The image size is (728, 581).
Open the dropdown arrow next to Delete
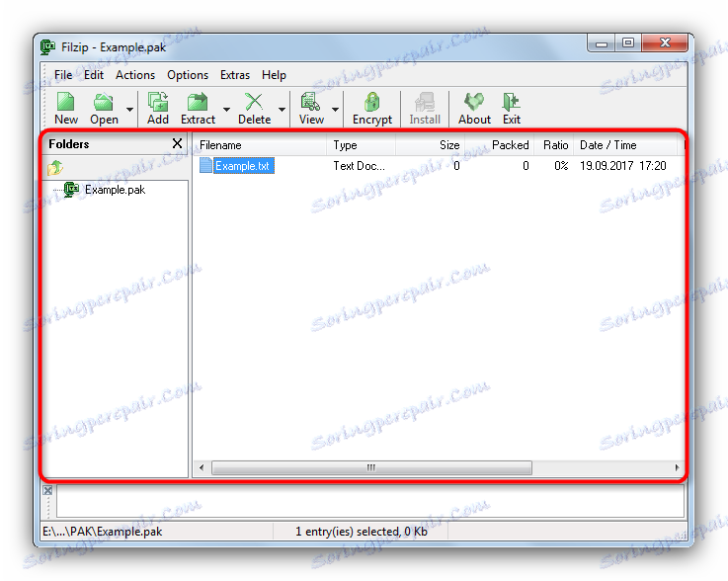tap(282, 110)
